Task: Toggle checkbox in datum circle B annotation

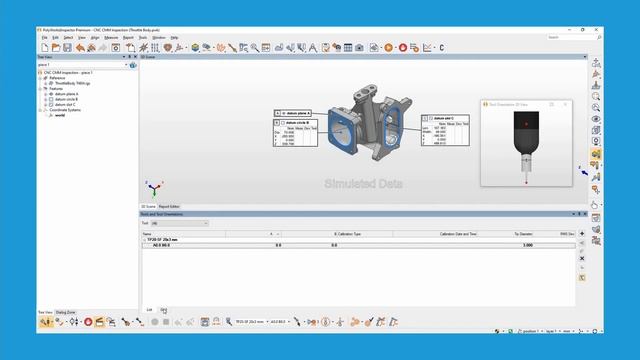Action: click(282, 123)
